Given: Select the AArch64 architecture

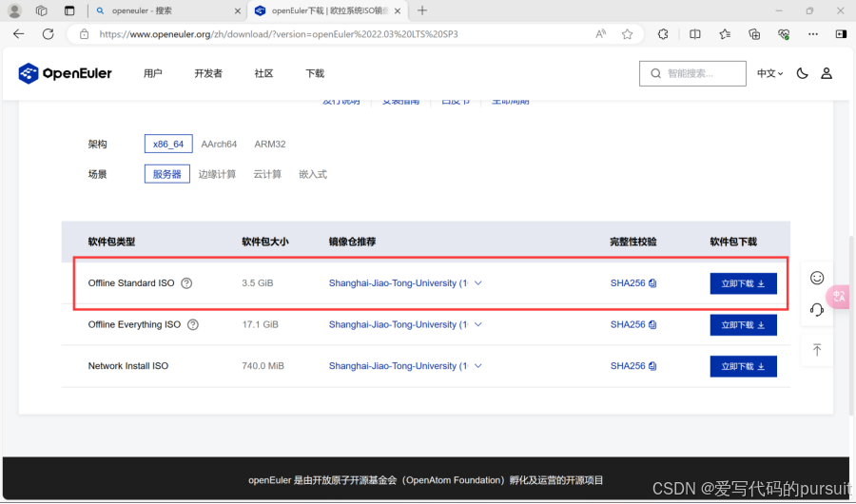Looking at the screenshot, I should pyautogui.click(x=219, y=144).
